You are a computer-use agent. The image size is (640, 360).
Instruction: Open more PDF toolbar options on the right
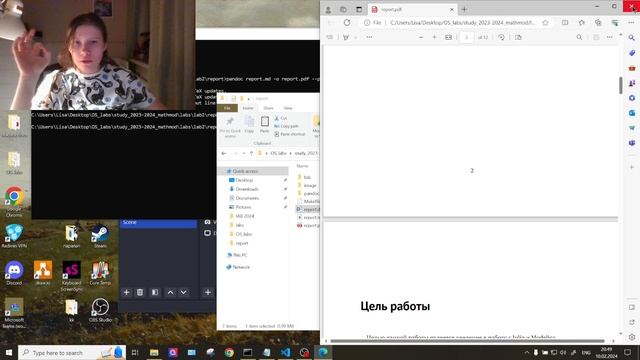(x=609, y=37)
